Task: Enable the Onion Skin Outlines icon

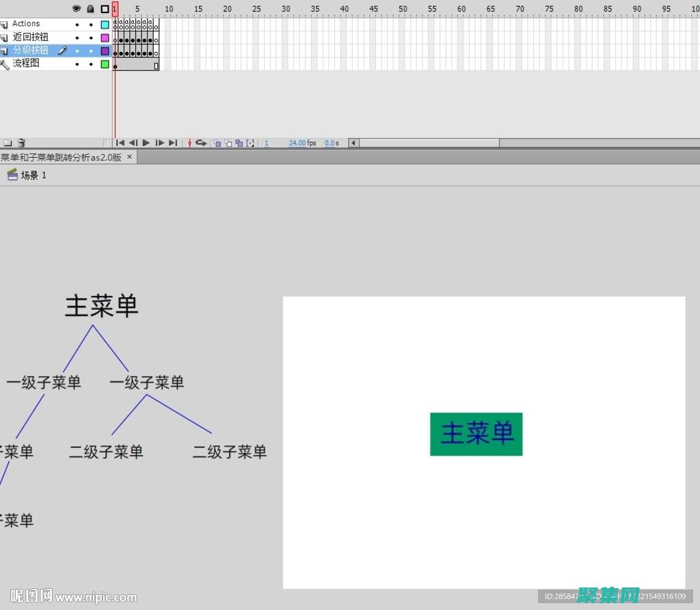Action: coord(229,143)
